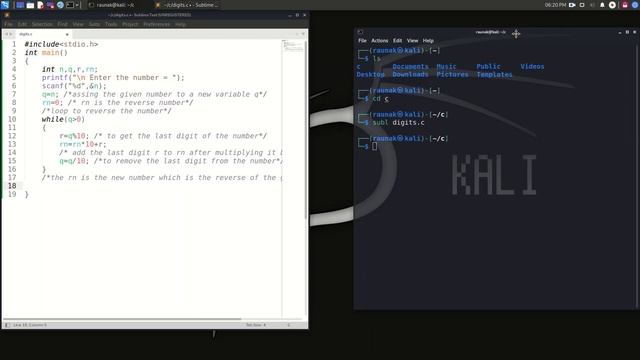Click the screen recorder camera icon in the tray
Screen dimensions: 640x360
pyautogui.click(x=572, y=5)
